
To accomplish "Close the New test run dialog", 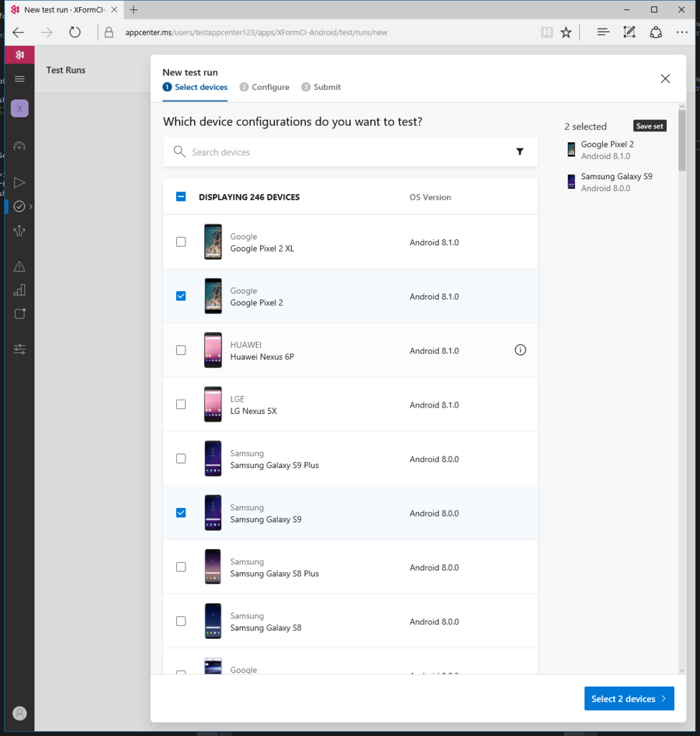I will (666, 78).
